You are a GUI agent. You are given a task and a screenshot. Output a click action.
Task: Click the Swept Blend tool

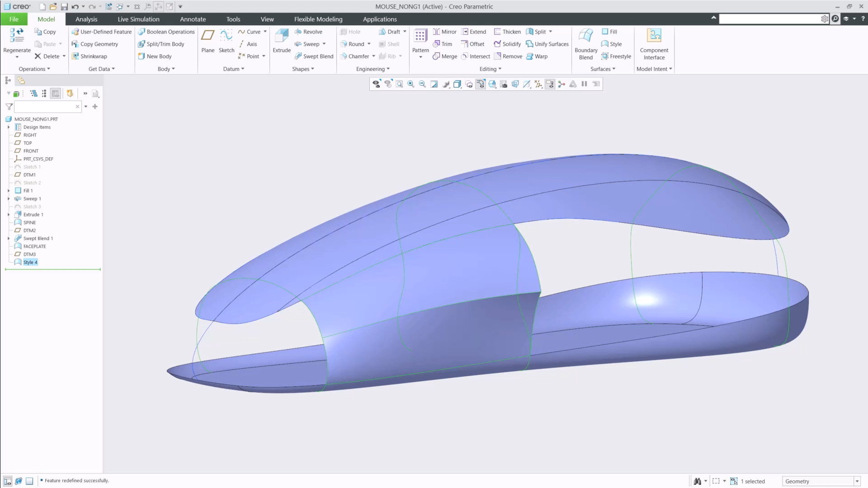coord(314,56)
